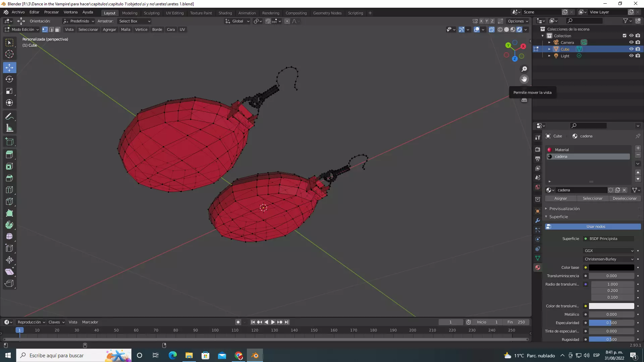Activate the Measure tool
This screenshot has width=644, height=362.
(9, 128)
